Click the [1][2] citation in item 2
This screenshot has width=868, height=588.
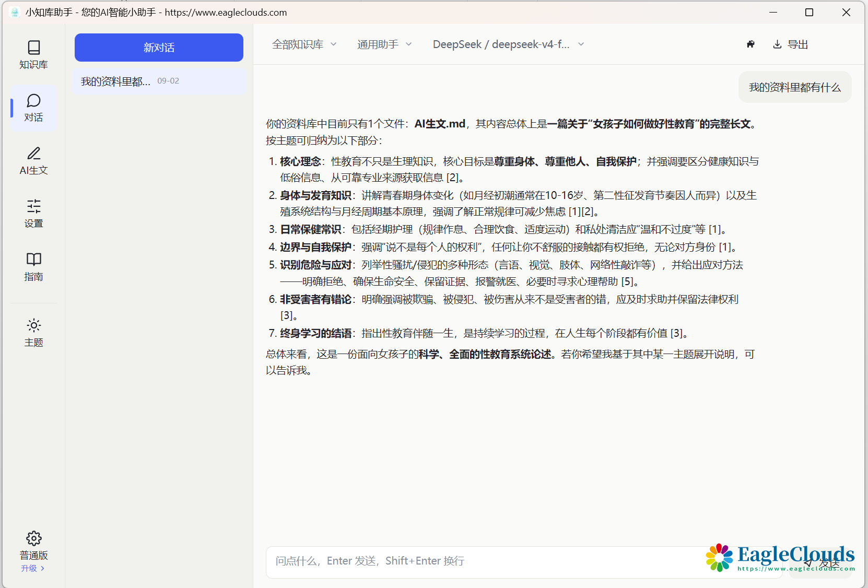click(x=581, y=211)
